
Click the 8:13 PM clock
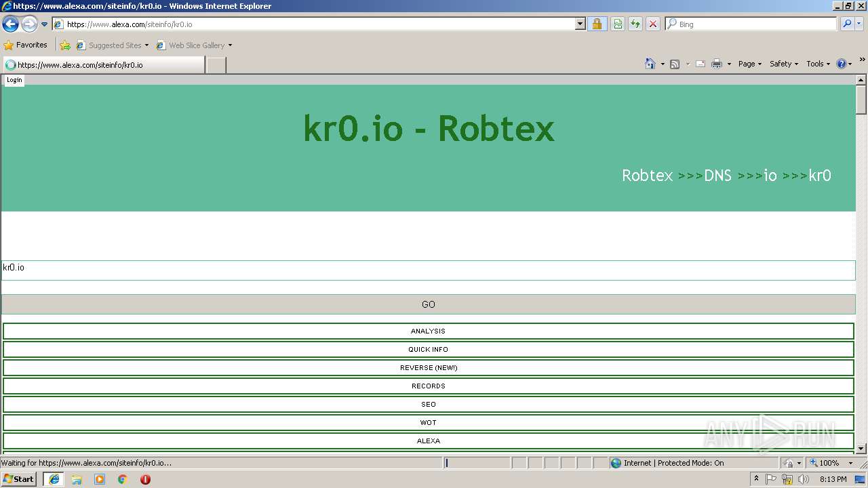833,479
